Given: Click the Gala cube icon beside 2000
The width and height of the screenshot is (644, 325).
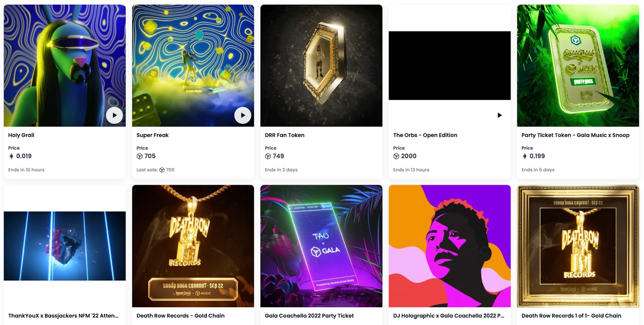Looking at the screenshot, I should click(396, 156).
